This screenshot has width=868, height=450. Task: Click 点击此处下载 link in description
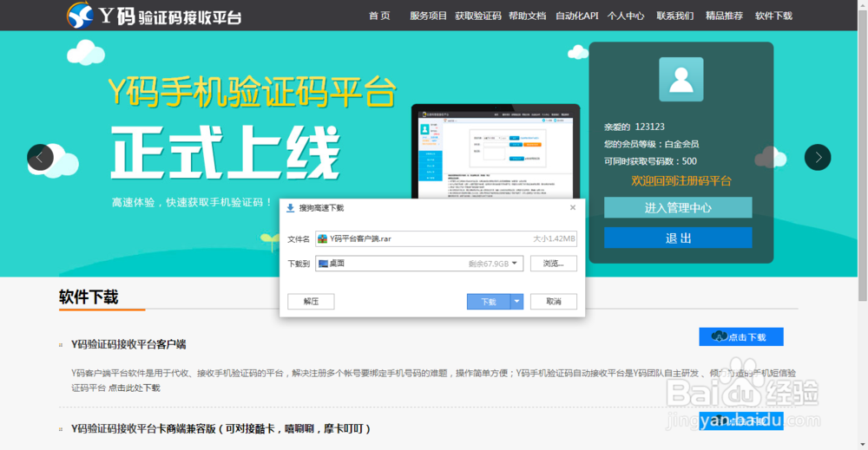134,388
